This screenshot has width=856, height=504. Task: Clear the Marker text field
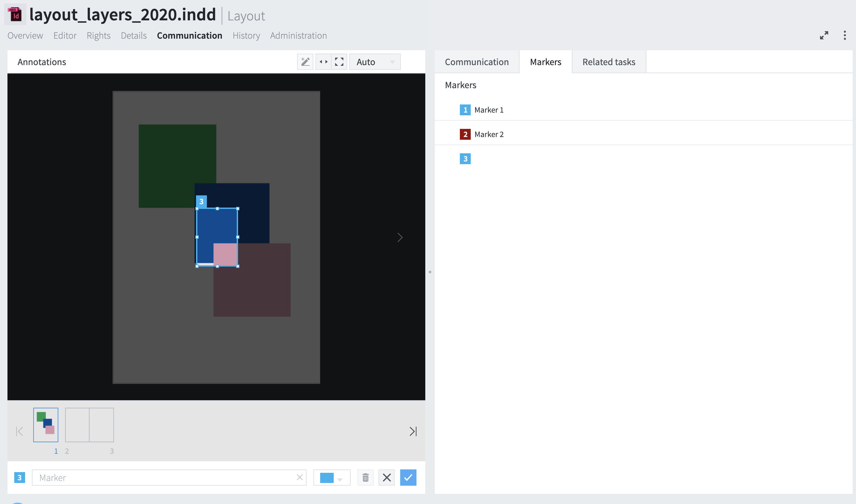[x=299, y=477]
